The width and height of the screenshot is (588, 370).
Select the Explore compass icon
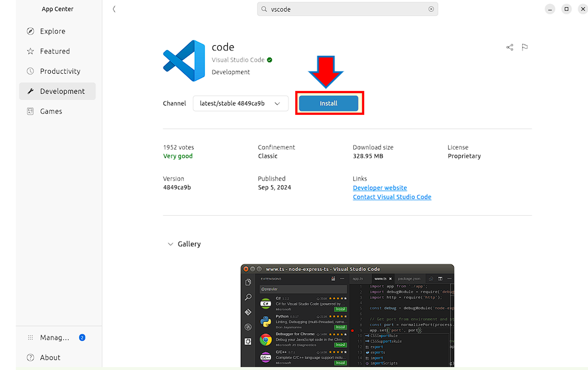[x=30, y=31]
